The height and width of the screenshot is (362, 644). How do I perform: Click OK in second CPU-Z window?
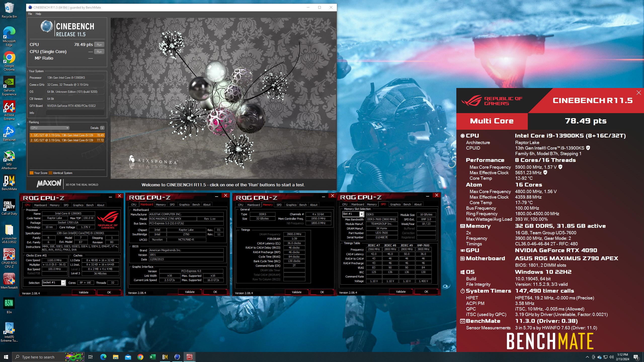click(x=215, y=292)
